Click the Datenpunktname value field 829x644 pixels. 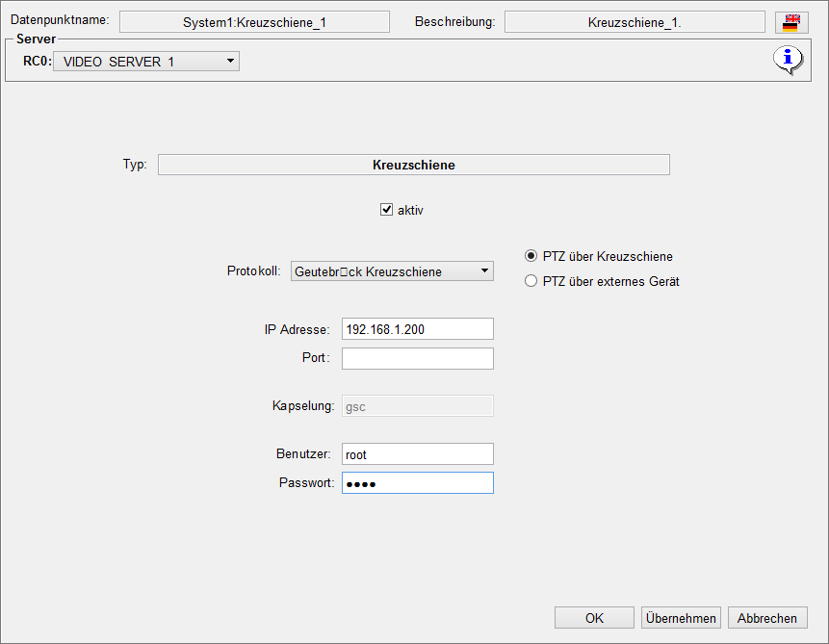pyautogui.click(x=254, y=22)
